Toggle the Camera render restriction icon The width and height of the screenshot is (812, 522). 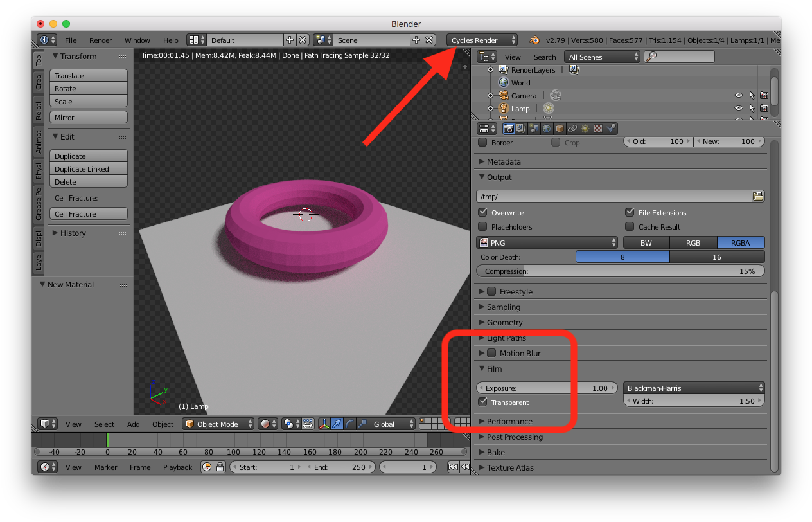point(764,95)
